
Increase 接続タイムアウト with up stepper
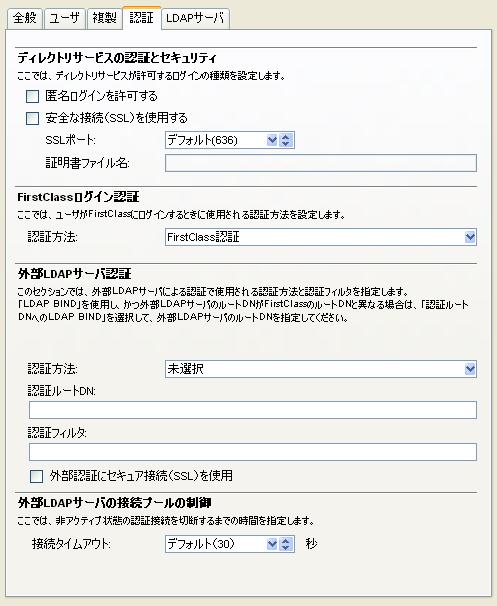[x=286, y=541]
